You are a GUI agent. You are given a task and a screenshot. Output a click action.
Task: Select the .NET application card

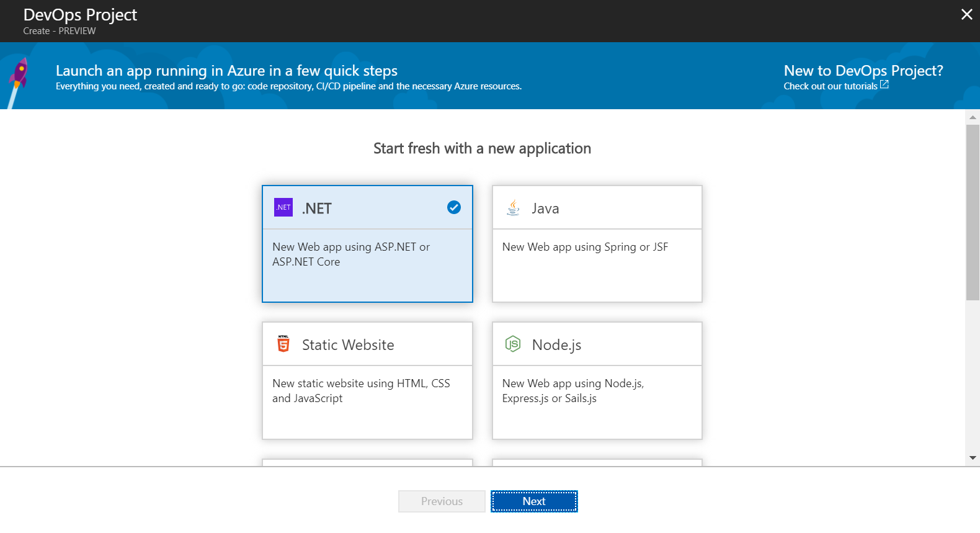click(x=367, y=244)
